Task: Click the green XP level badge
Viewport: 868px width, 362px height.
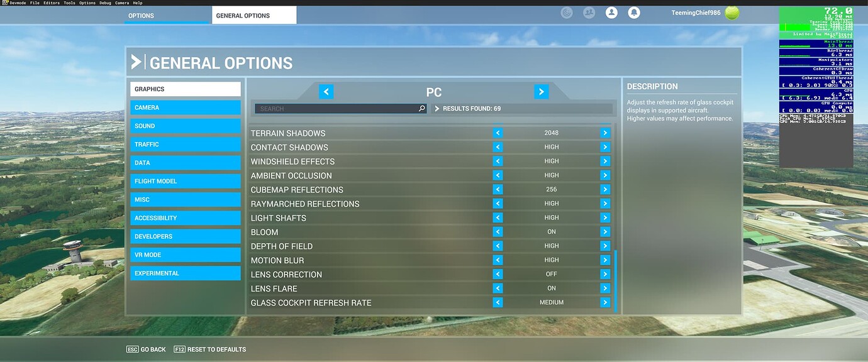Action: (732, 12)
